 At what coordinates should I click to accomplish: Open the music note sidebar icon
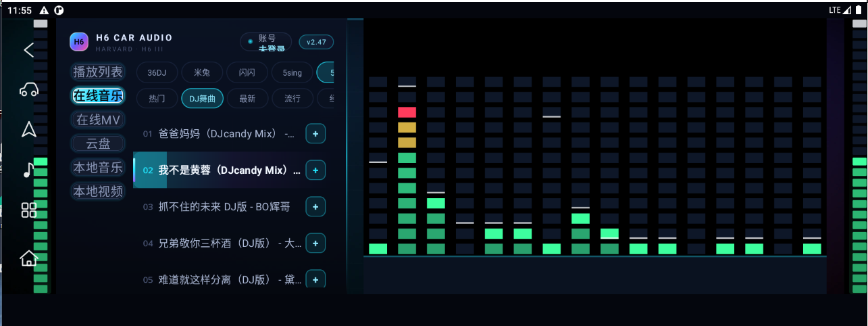click(28, 170)
